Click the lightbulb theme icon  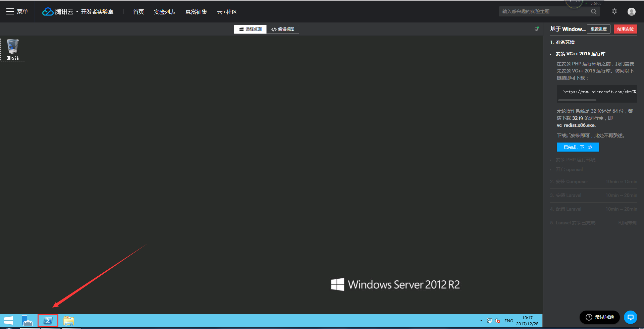614,11
